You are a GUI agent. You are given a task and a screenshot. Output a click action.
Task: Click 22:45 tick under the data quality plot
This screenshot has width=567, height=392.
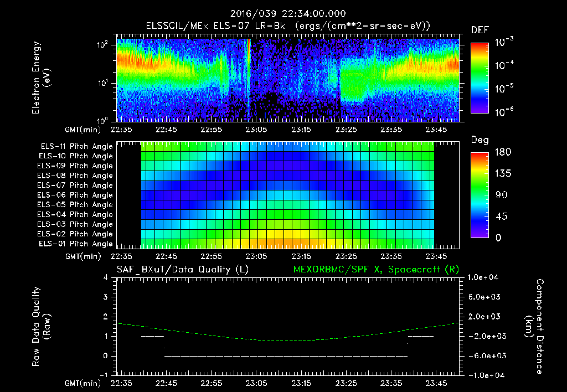[166, 383]
